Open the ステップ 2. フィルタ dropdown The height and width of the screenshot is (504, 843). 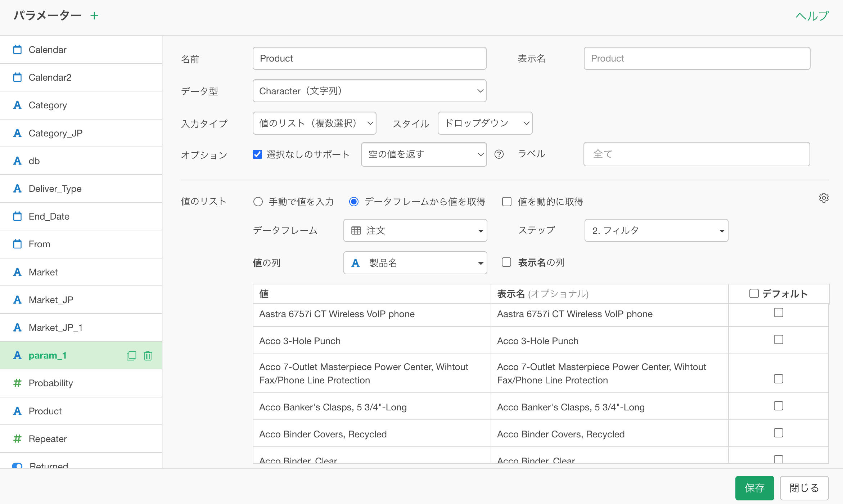pyautogui.click(x=657, y=230)
